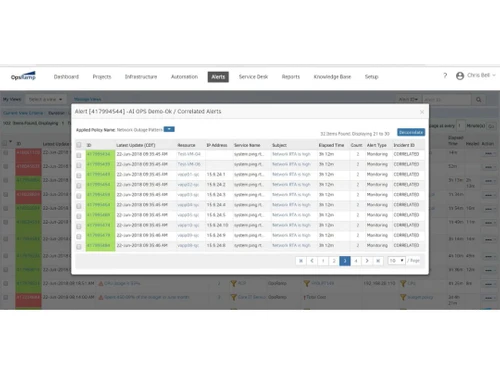Go to page 2 in dialog pagination
Screen dimensions: 500x375
point(334,261)
